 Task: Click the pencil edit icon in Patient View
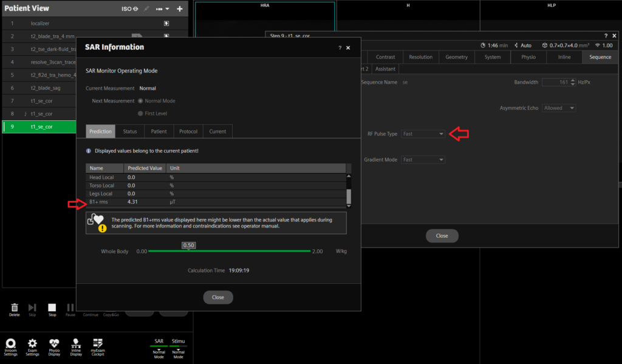[x=146, y=8]
